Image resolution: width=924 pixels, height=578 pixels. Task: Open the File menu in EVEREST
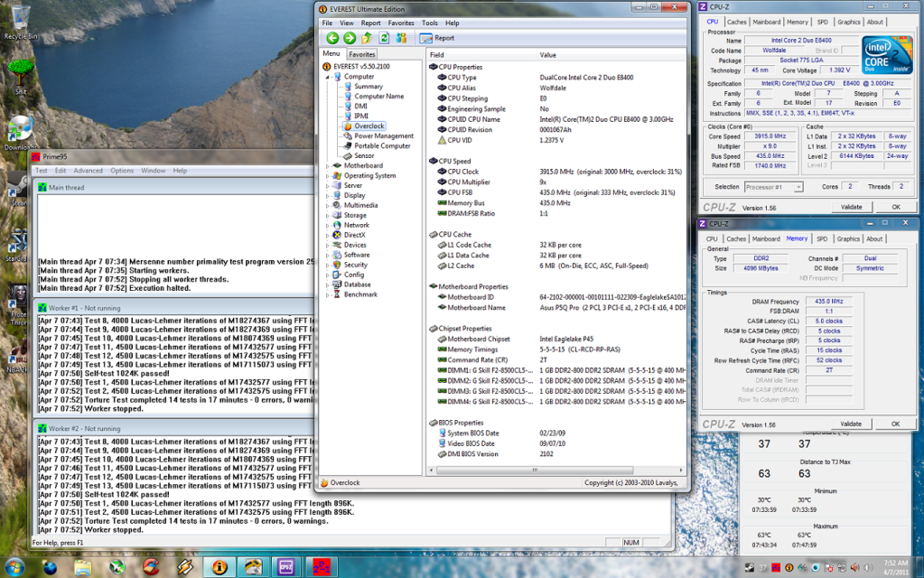tap(327, 23)
